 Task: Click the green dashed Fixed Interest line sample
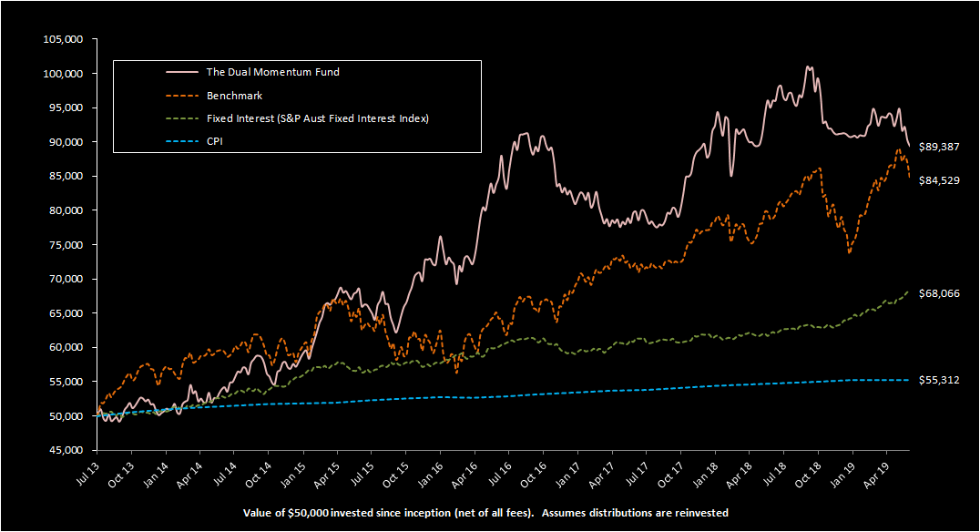[182, 118]
